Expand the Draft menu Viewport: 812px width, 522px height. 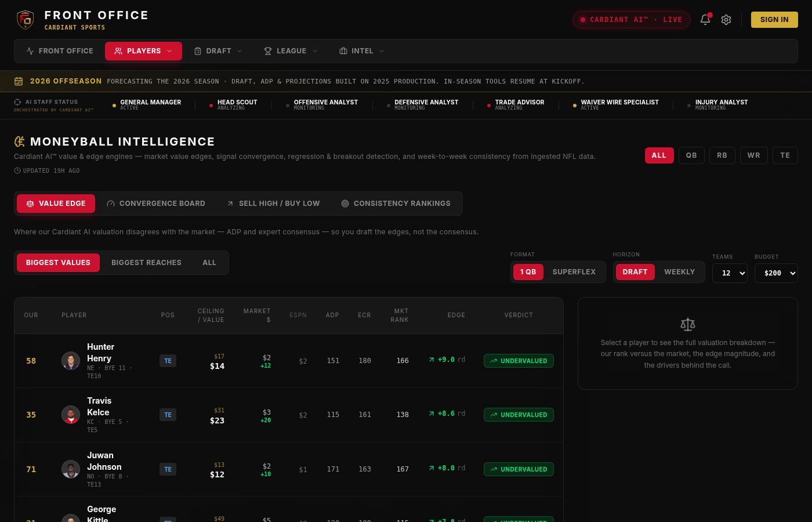218,51
